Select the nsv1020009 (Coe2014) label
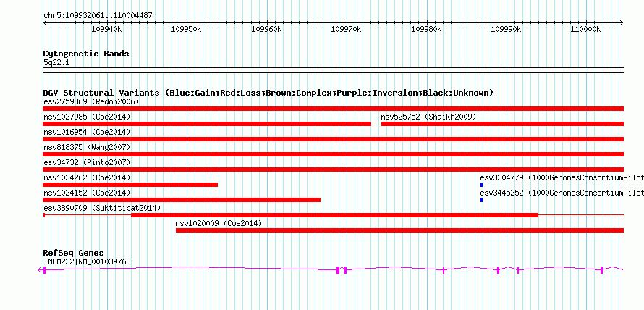 coord(219,223)
